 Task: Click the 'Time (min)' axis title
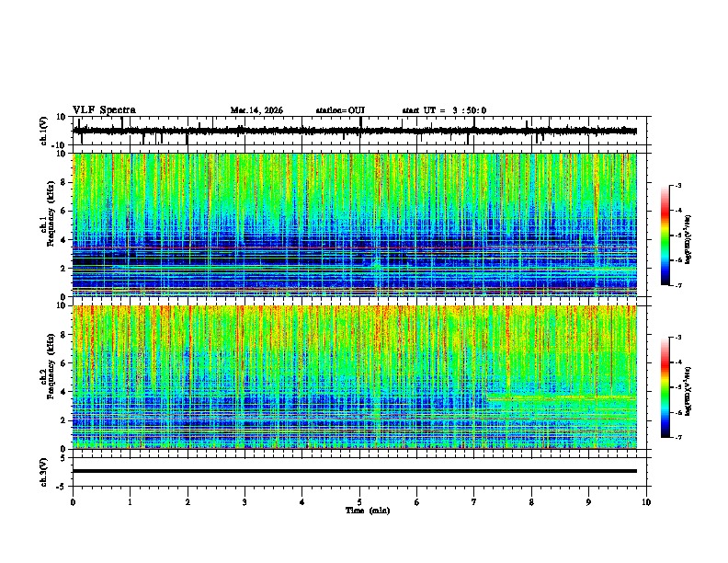368,511
